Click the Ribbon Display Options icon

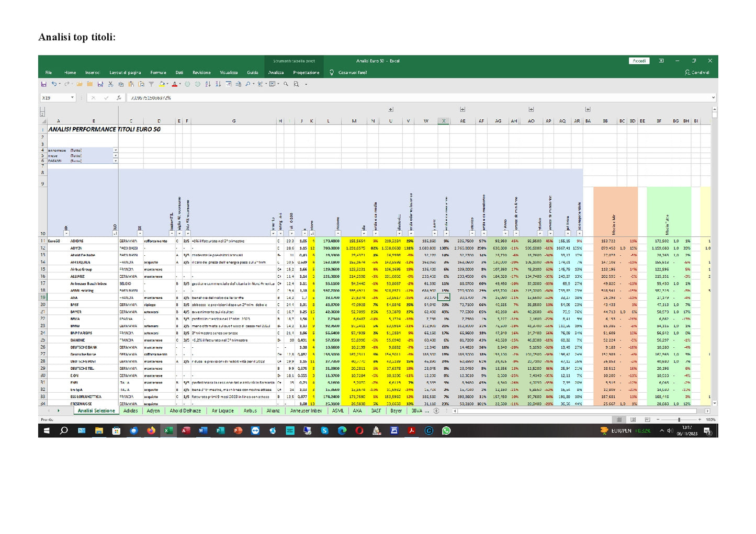pos(661,61)
